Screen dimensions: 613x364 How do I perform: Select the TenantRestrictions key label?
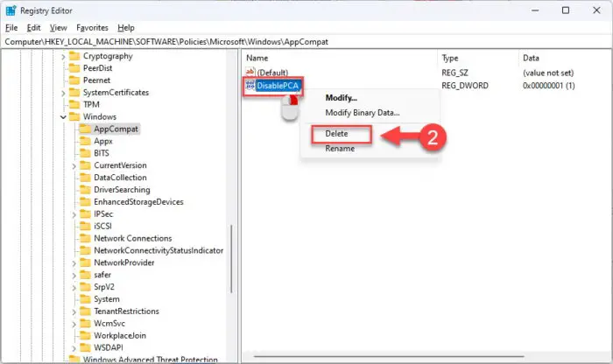[x=126, y=311]
